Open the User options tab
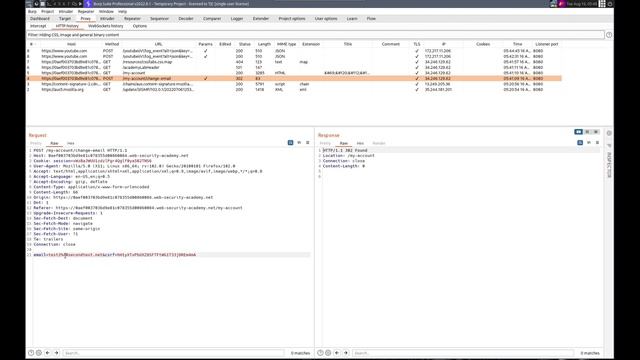640x360 pixels. tap(326, 19)
